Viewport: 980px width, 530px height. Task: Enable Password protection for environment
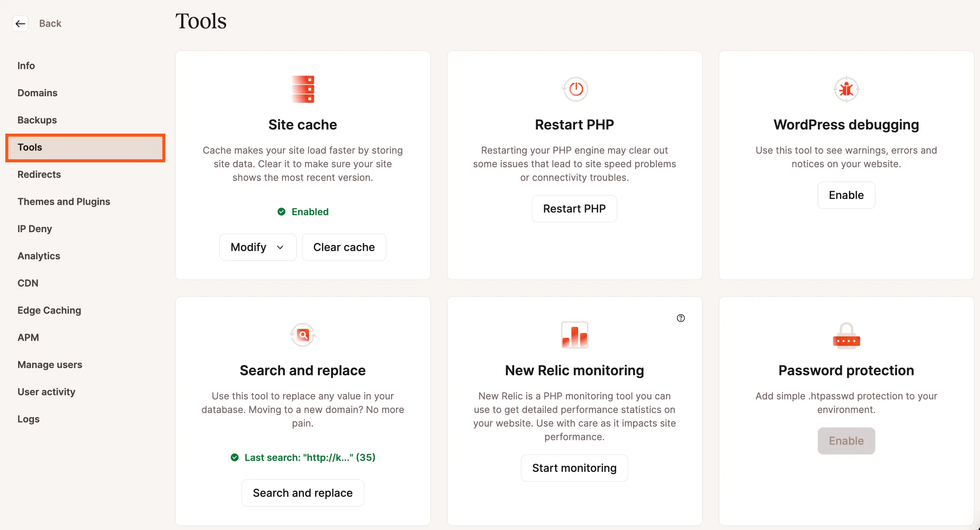(846, 441)
